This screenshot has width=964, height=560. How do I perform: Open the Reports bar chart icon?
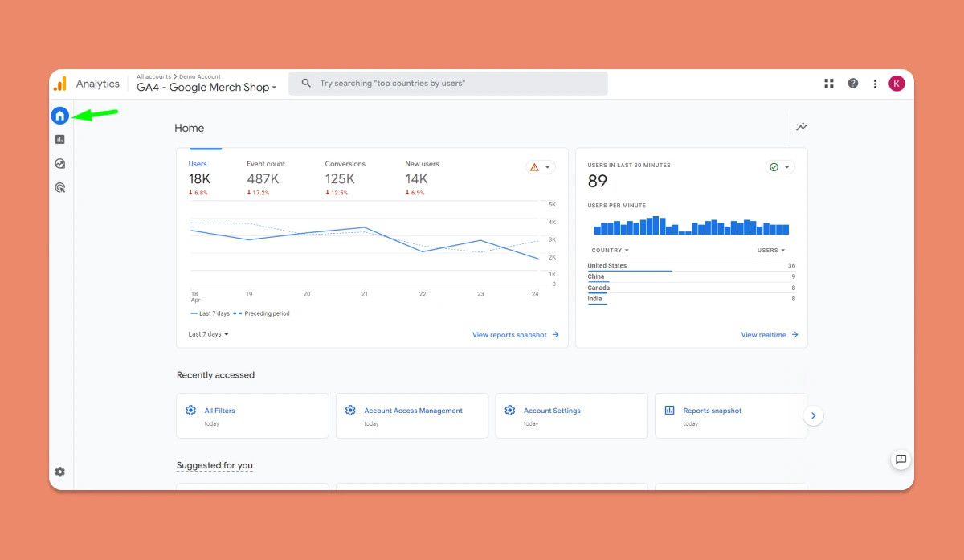[59, 139]
